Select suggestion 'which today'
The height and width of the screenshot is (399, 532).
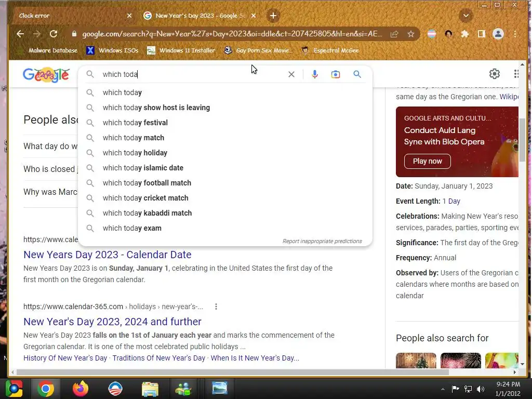pos(225,92)
